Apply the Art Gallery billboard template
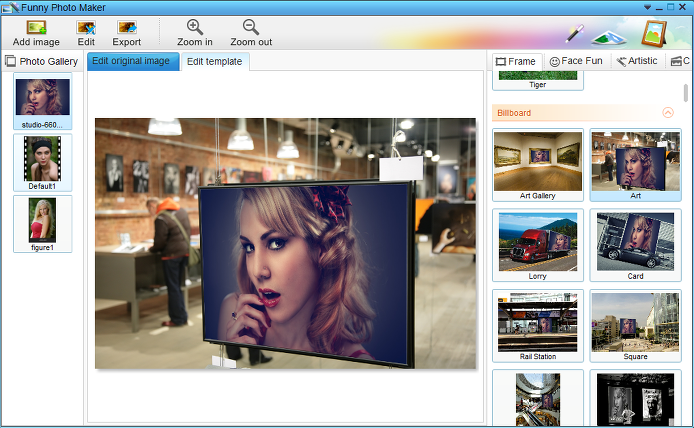The height and width of the screenshot is (428, 694). 538,165
